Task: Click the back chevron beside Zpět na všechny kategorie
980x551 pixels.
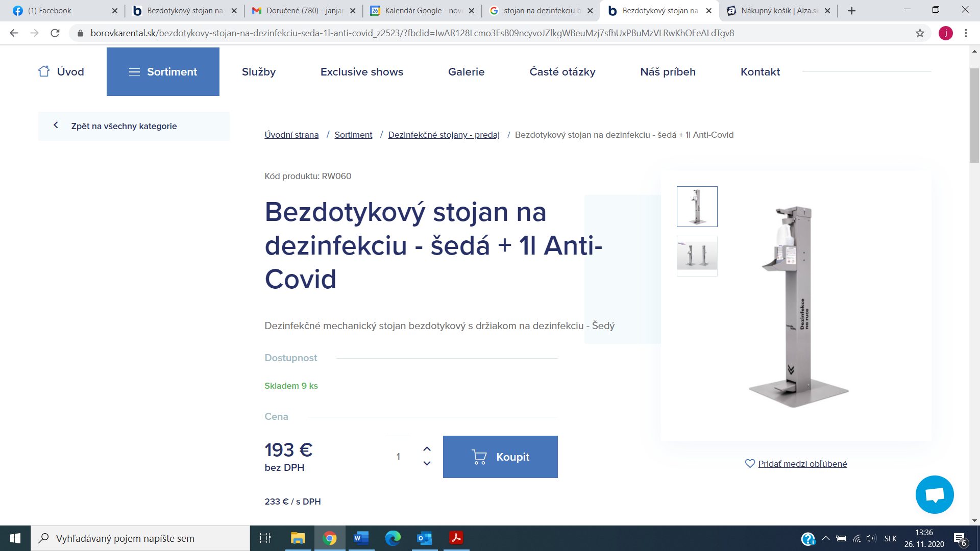Action: (56, 125)
